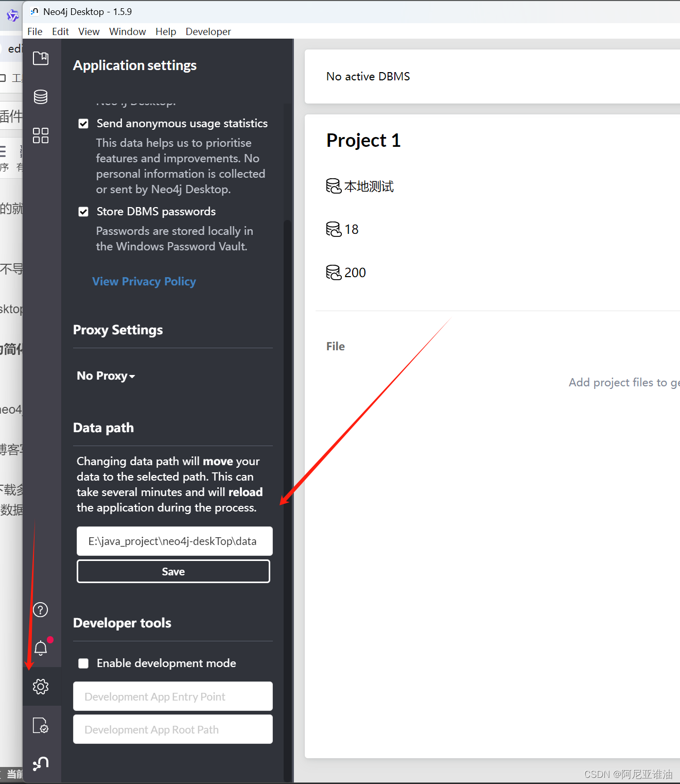Toggle Send anonymous usage statistics checkbox
680x784 pixels.
tap(83, 124)
